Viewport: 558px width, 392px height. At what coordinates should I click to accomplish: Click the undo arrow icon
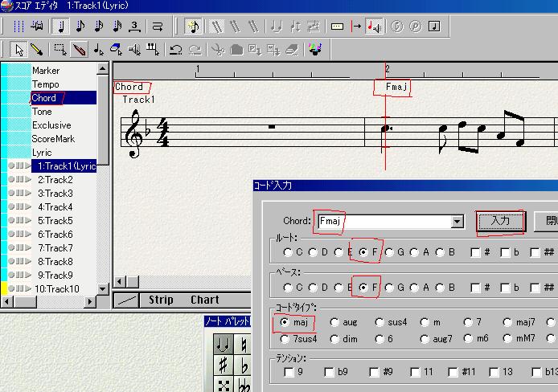(176, 49)
